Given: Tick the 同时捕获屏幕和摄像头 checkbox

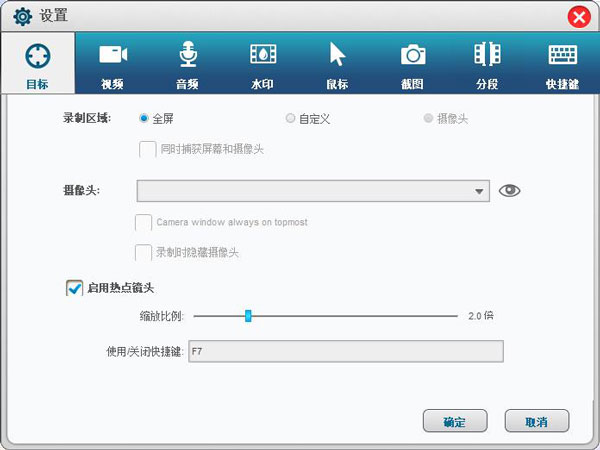Looking at the screenshot, I should tap(147, 149).
